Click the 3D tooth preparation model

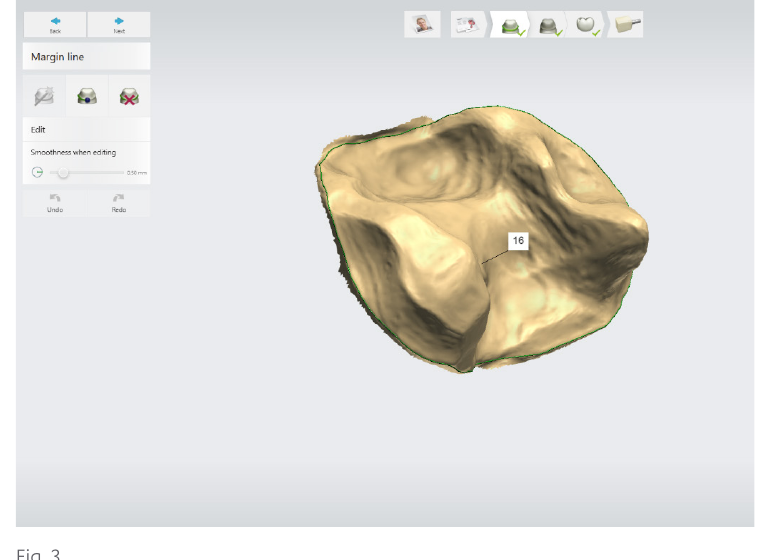point(481,239)
